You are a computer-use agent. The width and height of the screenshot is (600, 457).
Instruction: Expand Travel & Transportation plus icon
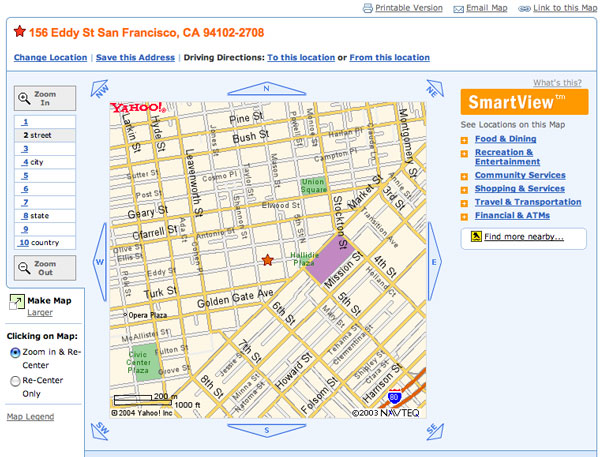tap(464, 204)
